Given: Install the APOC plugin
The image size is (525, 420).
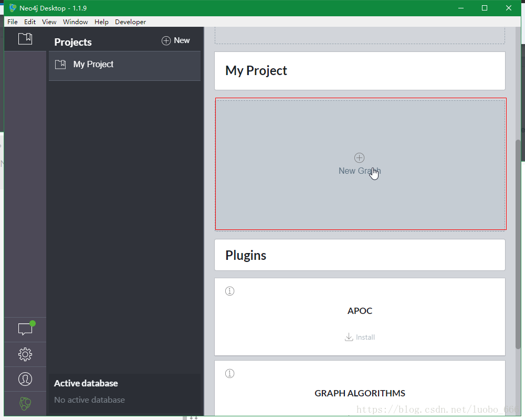Looking at the screenshot, I should coord(360,337).
